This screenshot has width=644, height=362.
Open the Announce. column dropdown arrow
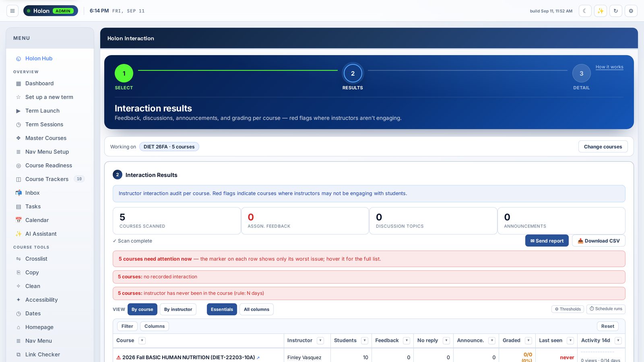click(492, 341)
